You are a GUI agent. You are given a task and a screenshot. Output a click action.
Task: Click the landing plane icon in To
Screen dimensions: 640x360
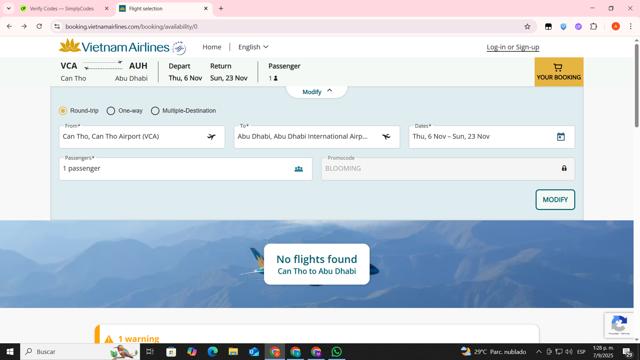(x=386, y=137)
